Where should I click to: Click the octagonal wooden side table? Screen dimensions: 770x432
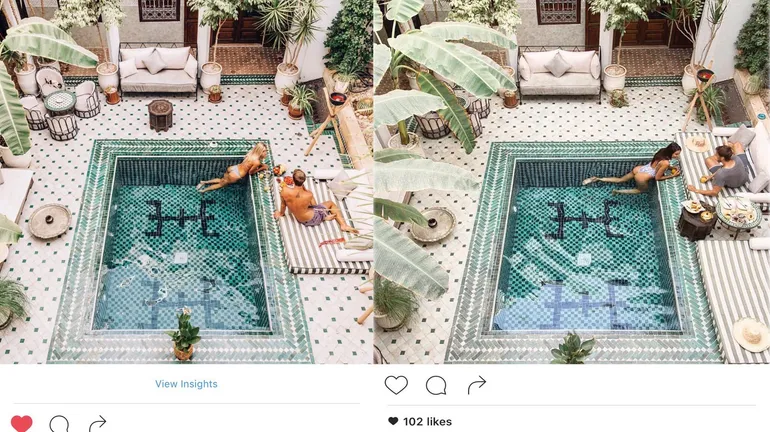tap(161, 114)
